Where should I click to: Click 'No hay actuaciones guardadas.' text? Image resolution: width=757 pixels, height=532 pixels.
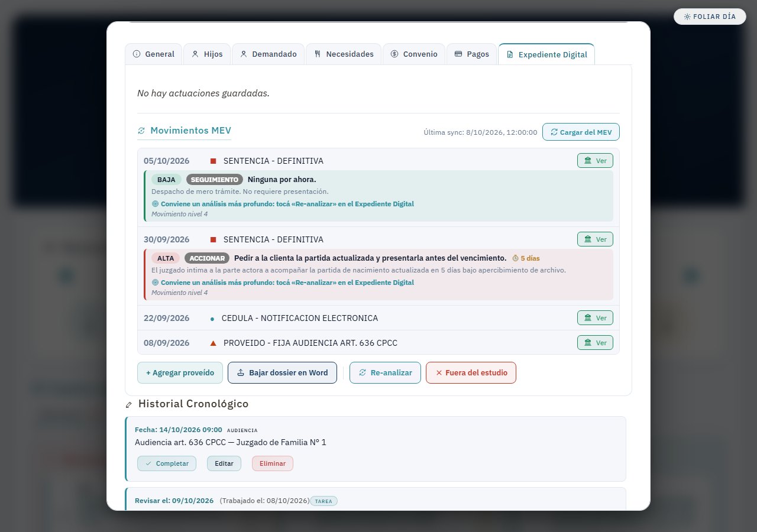tap(203, 93)
